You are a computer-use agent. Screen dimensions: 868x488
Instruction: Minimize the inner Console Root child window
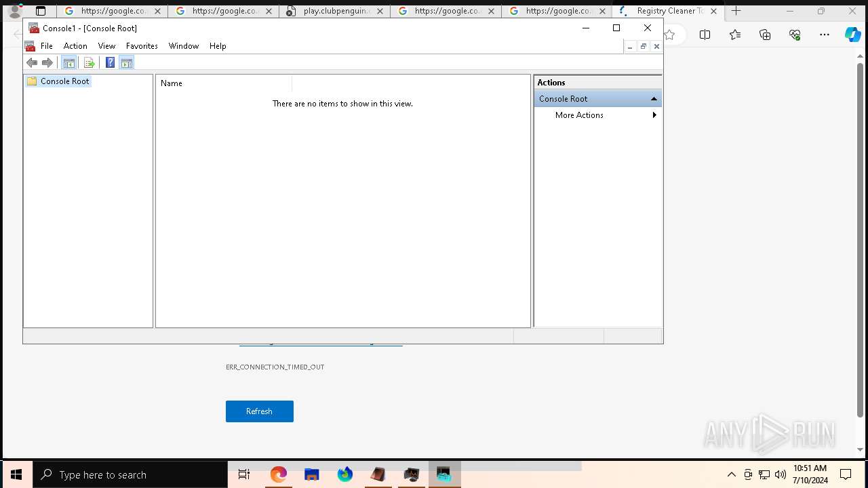click(630, 46)
